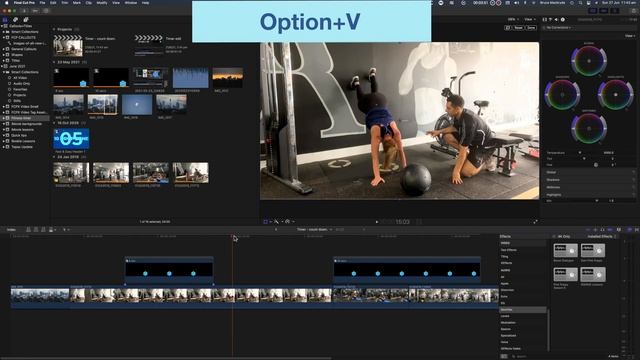Select the 05 countdown title thumbnail
This screenshot has height=360, width=640.
[x=71, y=139]
